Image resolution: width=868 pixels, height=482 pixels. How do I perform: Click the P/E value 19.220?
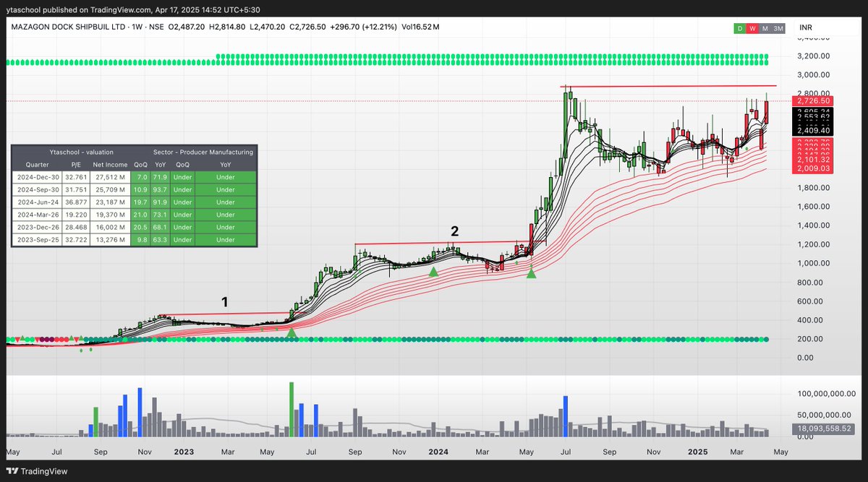(x=76, y=215)
